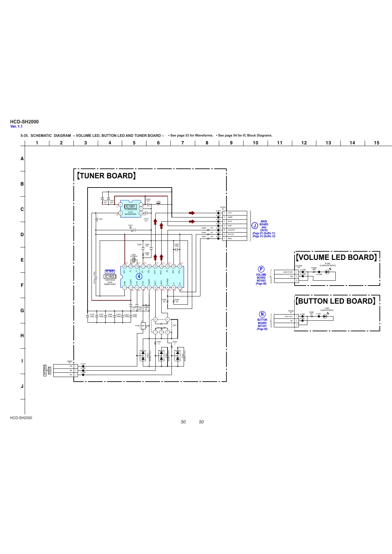Click the HCD-SH2000 title at page top
Screen dimensions: 392x554
tap(24, 122)
